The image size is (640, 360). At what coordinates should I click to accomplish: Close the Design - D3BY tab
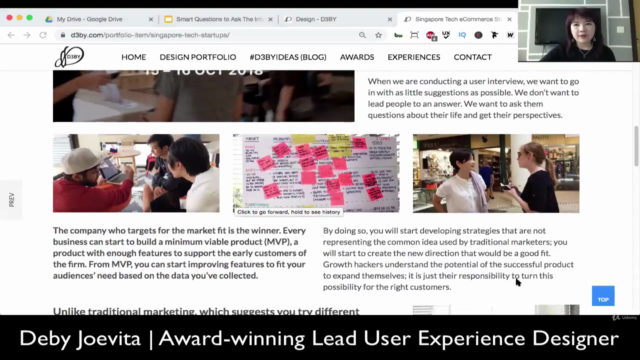click(390, 19)
